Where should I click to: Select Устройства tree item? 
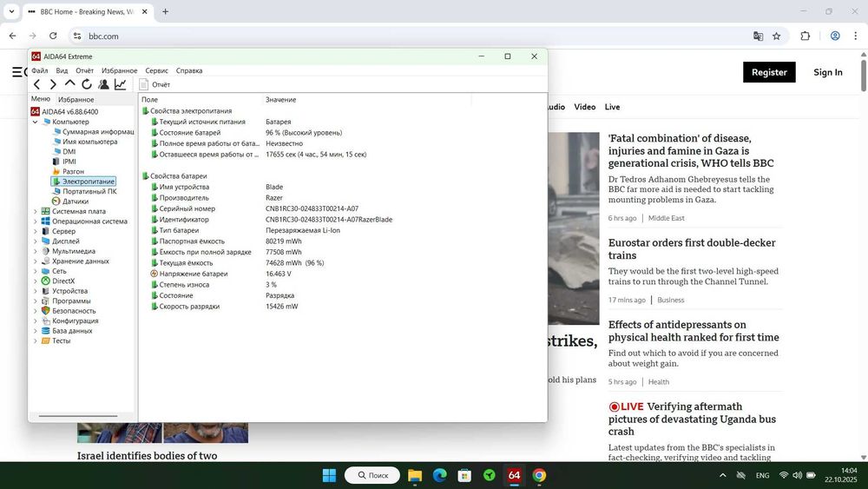pos(65,291)
